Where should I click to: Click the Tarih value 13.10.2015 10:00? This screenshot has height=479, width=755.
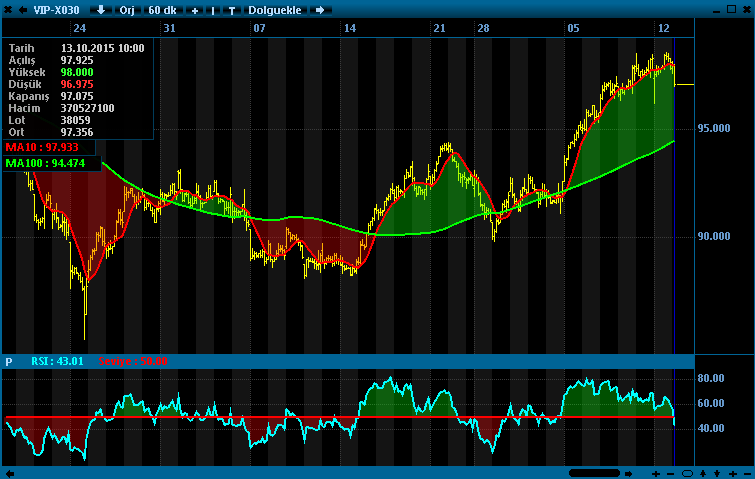103,48
